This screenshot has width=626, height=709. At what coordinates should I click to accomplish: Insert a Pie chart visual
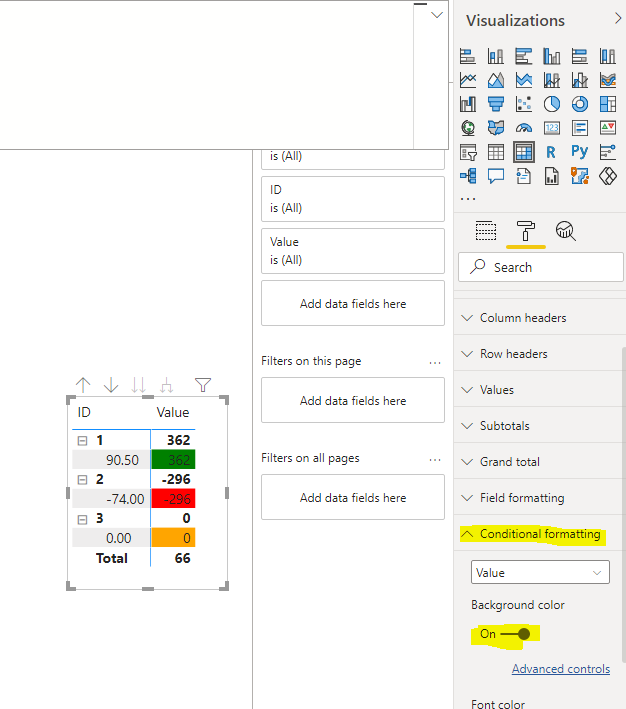coord(552,104)
